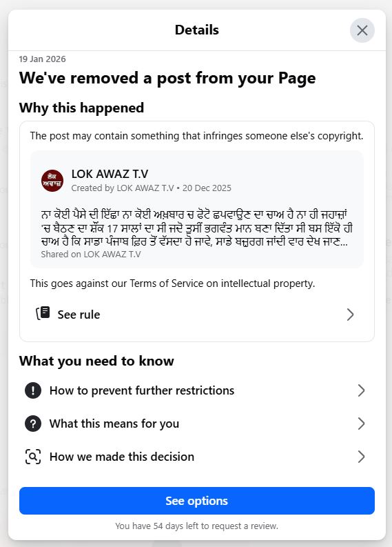Click the magnifier scan decision icon
This screenshot has height=547, width=392.
(x=33, y=457)
